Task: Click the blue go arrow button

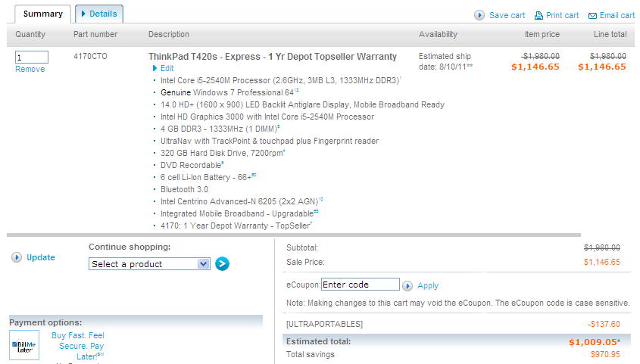Action: pyautogui.click(x=222, y=263)
